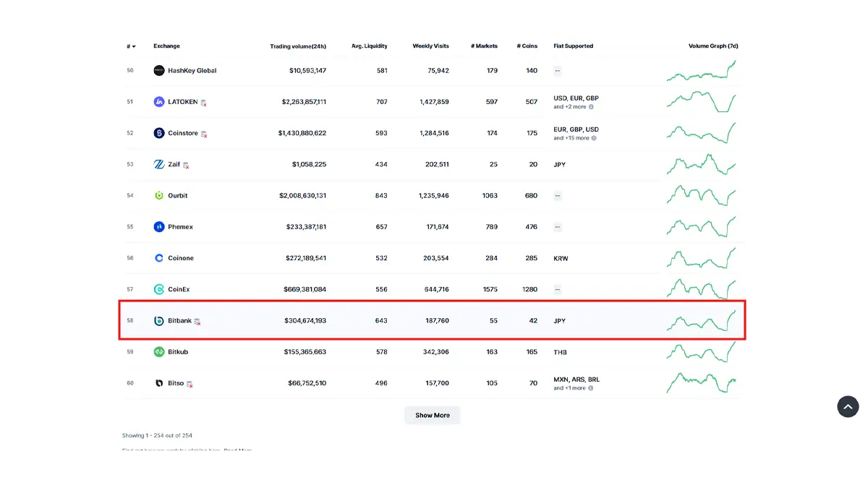The height and width of the screenshot is (488, 868).
Task: Sort by Weekly Visits header
Action: 430,46
